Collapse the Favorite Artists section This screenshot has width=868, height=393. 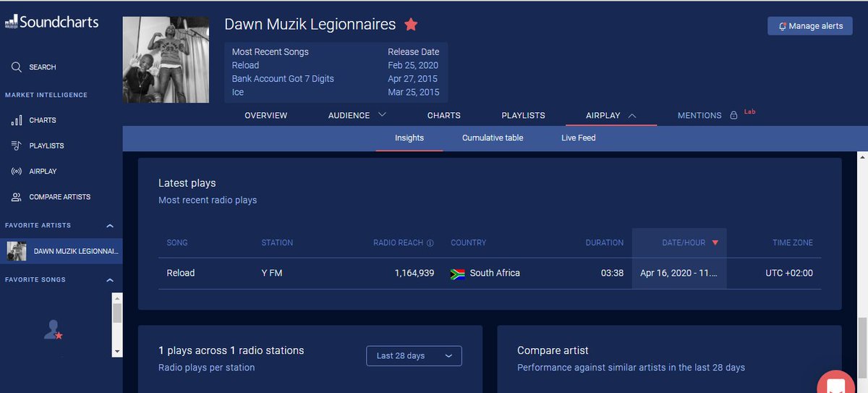click(110, 226)
